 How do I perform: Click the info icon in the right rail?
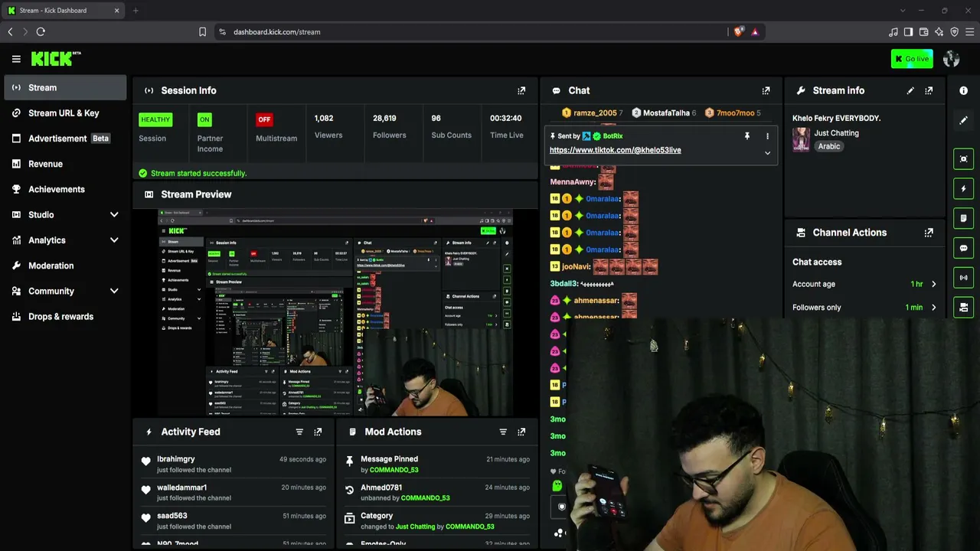(x=964, y=90)
